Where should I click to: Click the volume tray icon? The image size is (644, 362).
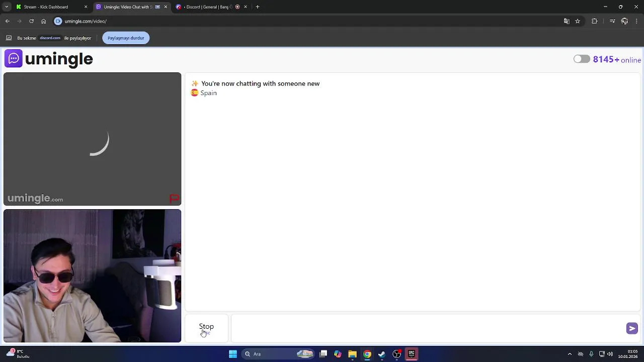pos(611,354)
